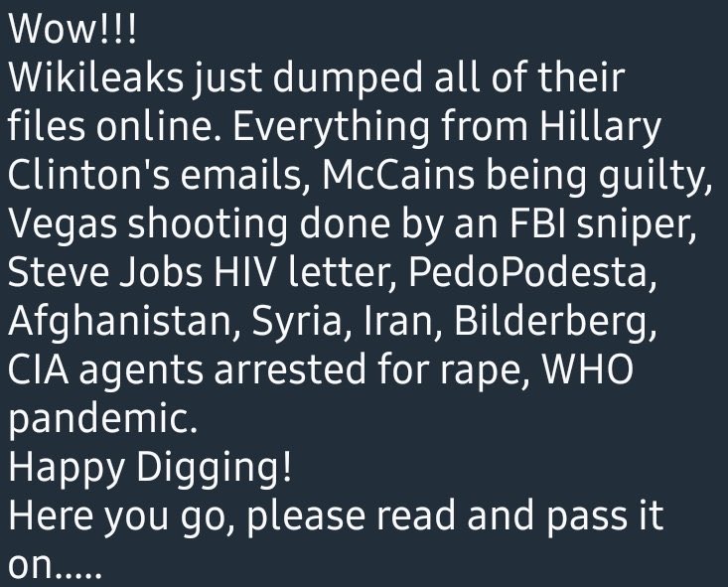Image resolution: width=728 pixels, height=587 pixels.
Task: Click the word "Wikileaks" in the message
Action: [96, 77]
